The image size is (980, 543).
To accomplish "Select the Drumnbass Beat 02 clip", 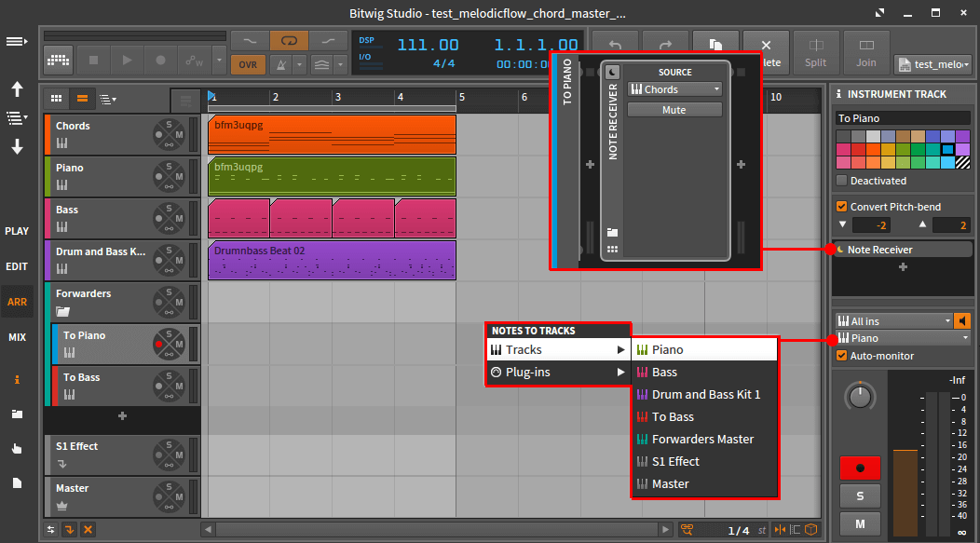I will point(332,260).
